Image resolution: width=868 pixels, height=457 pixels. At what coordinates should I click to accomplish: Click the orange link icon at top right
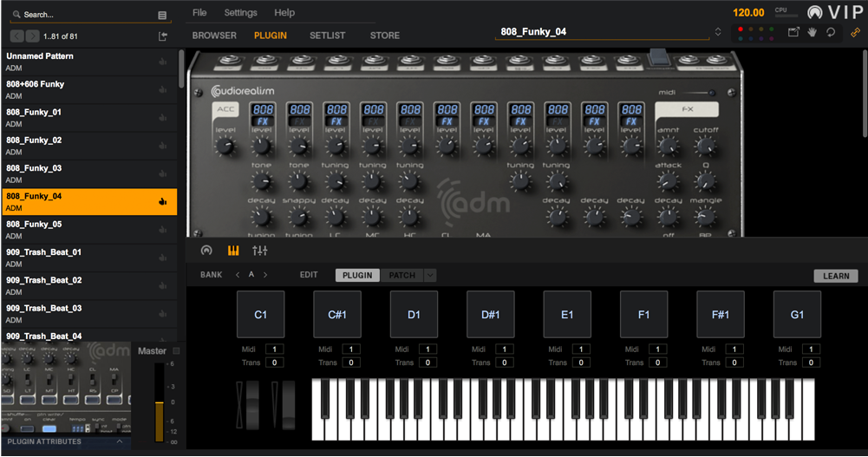[855, 32]
